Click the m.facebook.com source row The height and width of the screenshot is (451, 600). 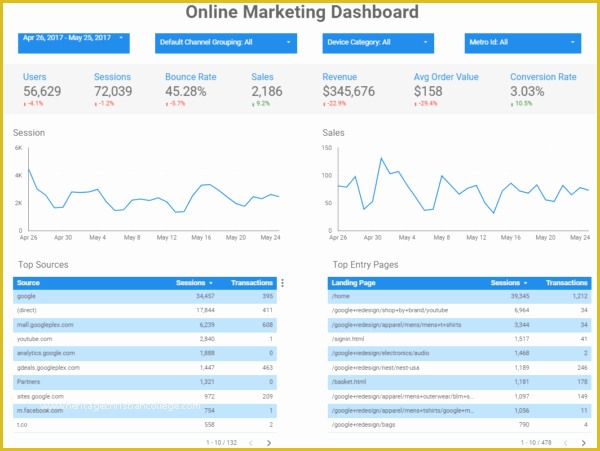point(145,410)
